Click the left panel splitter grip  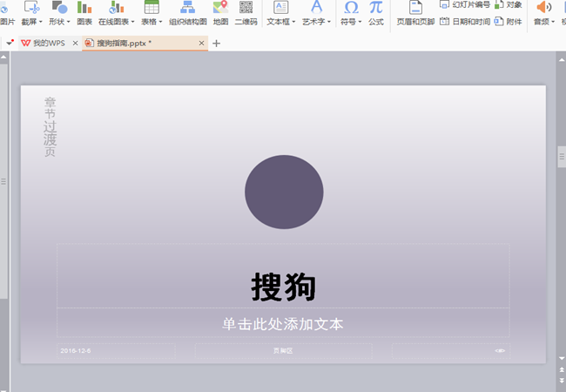3,181
